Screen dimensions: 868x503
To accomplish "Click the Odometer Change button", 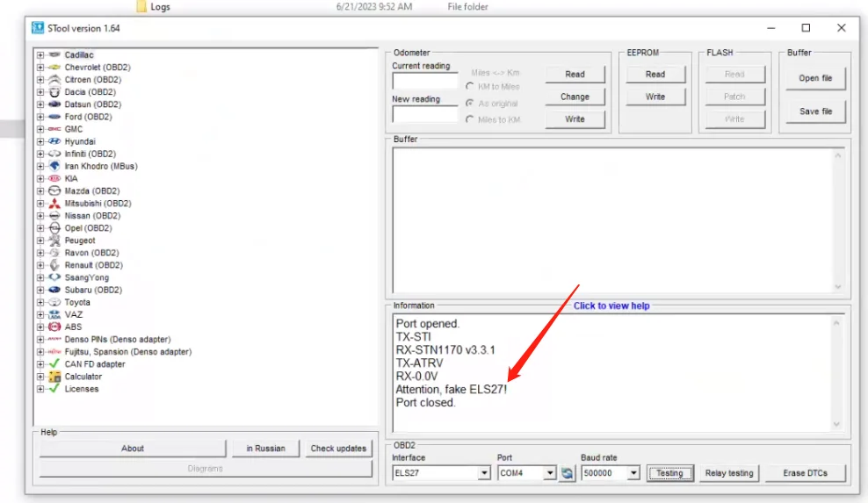I will pyautogui.click(x=575, y=97).
